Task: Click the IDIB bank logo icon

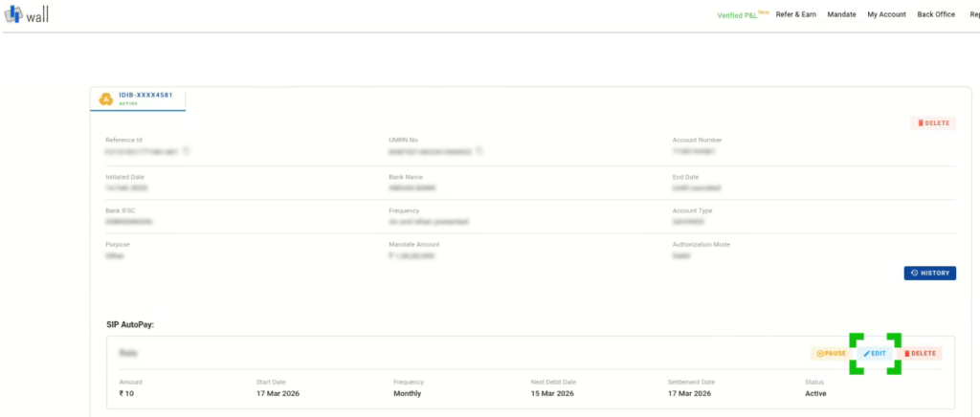Action: coord(106,99)
